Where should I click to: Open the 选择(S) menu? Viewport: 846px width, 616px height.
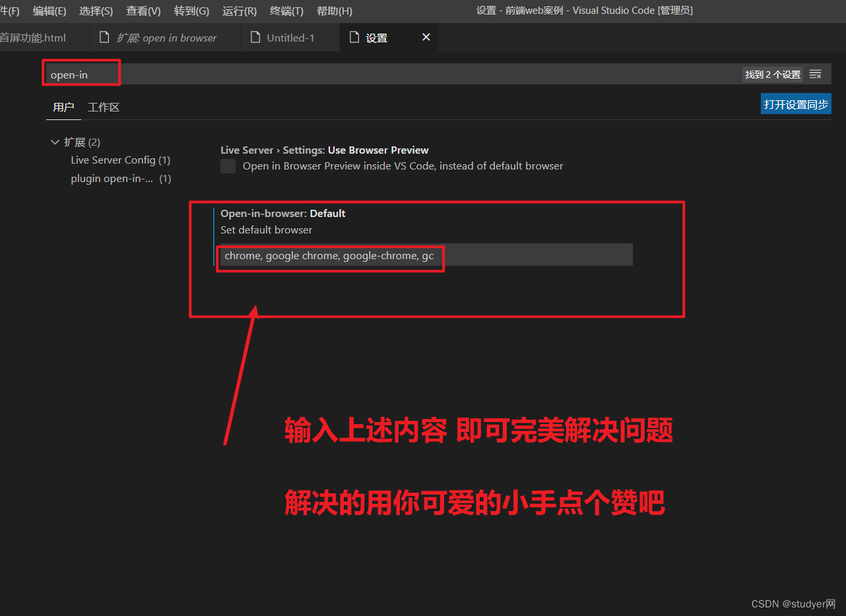(96, 11)
